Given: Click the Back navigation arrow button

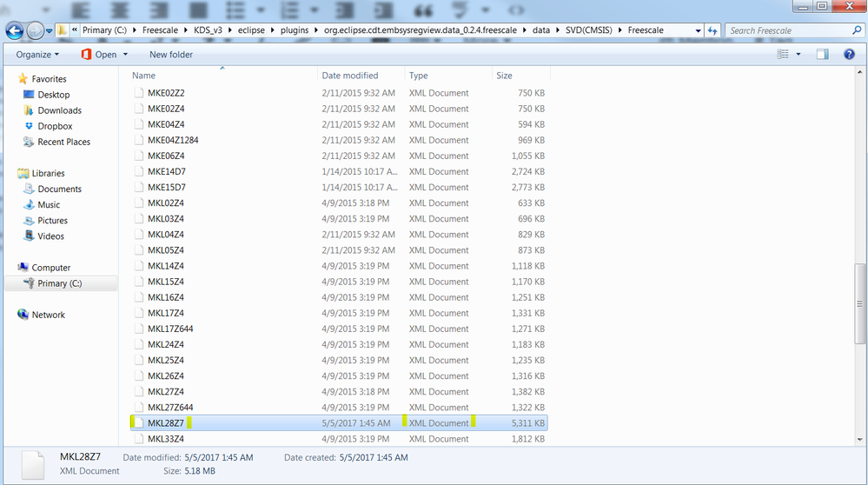Looking at the screenshot, I should point(15,30).
